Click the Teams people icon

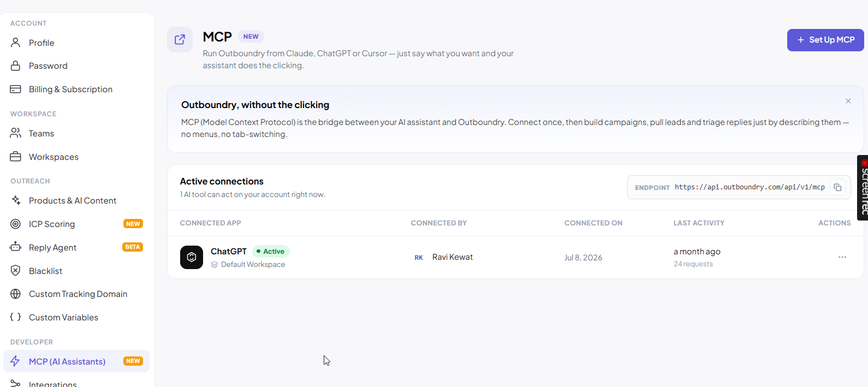[x=16, y=133]
